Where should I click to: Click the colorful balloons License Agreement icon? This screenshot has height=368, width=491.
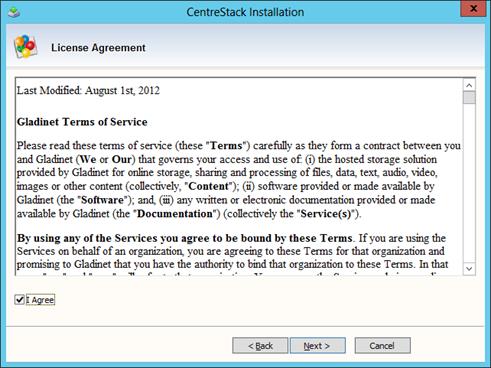click(x=25, y=46)
